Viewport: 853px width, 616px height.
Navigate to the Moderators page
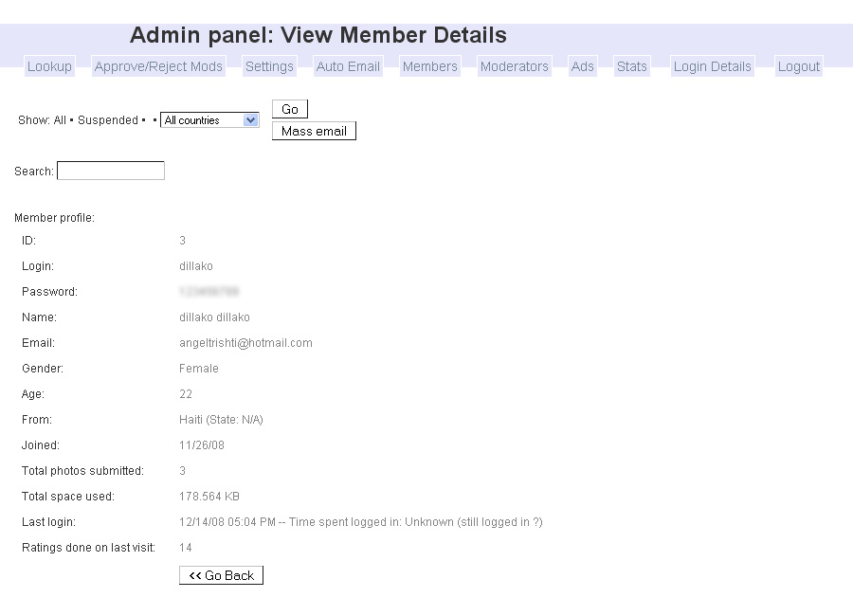(514, 66)
